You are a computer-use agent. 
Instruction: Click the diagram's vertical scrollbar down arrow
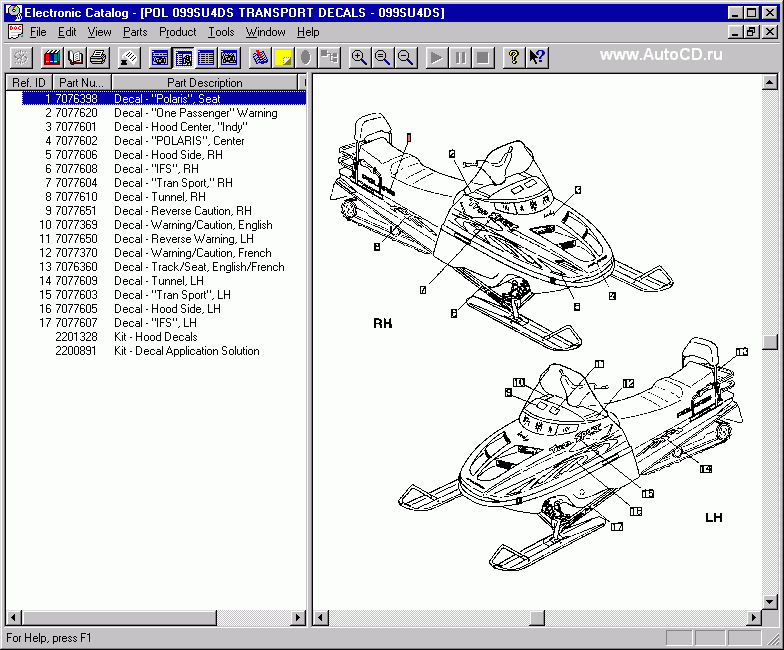coord(770,602)
